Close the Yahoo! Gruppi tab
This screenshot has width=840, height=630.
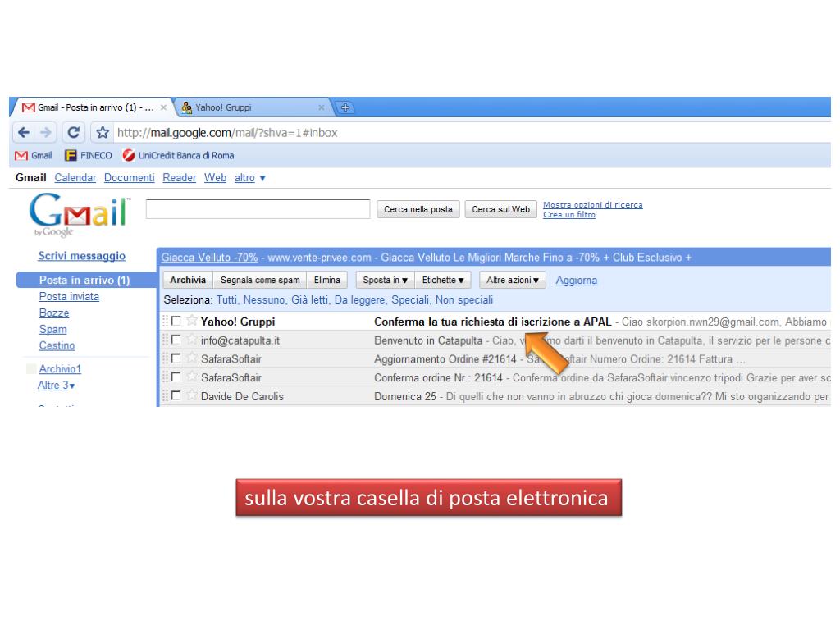322,107
